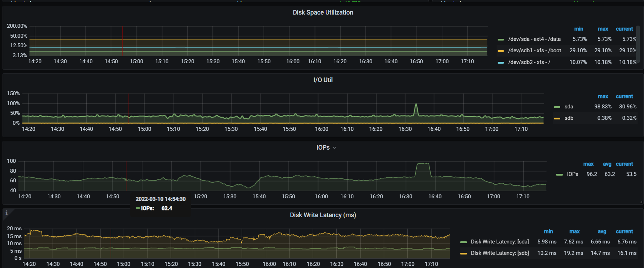Click the resize handle of the IOPs panel

(x=641, y=202)
